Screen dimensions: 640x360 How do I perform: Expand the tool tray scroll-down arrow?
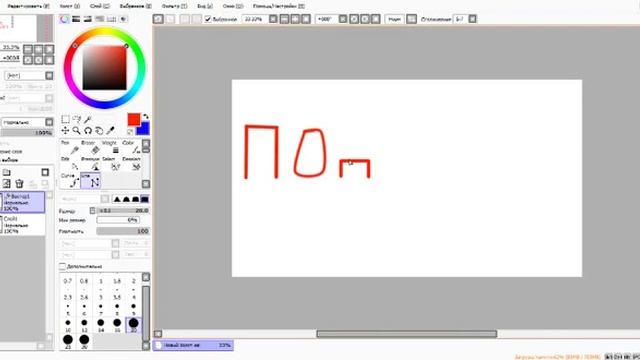pyautogui.click(x=146, y=184)
